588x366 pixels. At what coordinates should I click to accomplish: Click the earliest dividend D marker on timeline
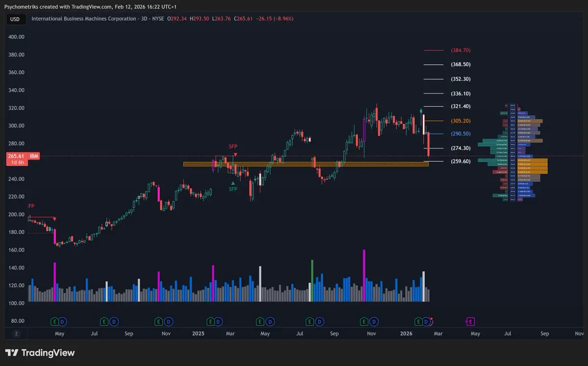pyautogui.click(x=63, y=321)
